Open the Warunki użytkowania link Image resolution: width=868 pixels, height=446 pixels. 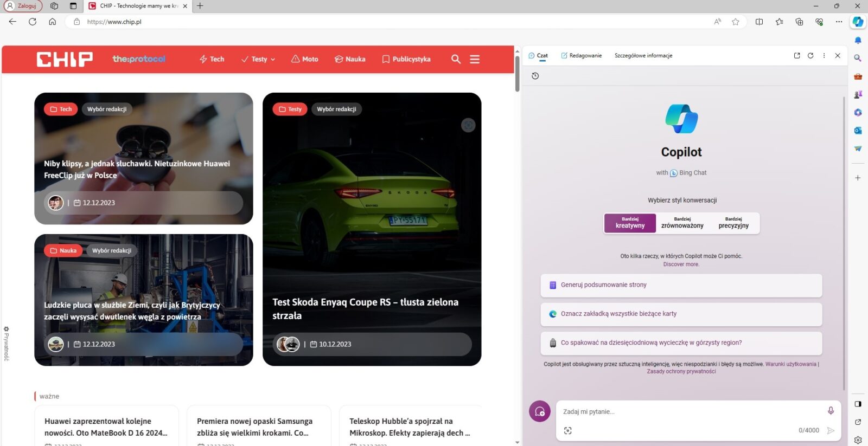[790, 364]
